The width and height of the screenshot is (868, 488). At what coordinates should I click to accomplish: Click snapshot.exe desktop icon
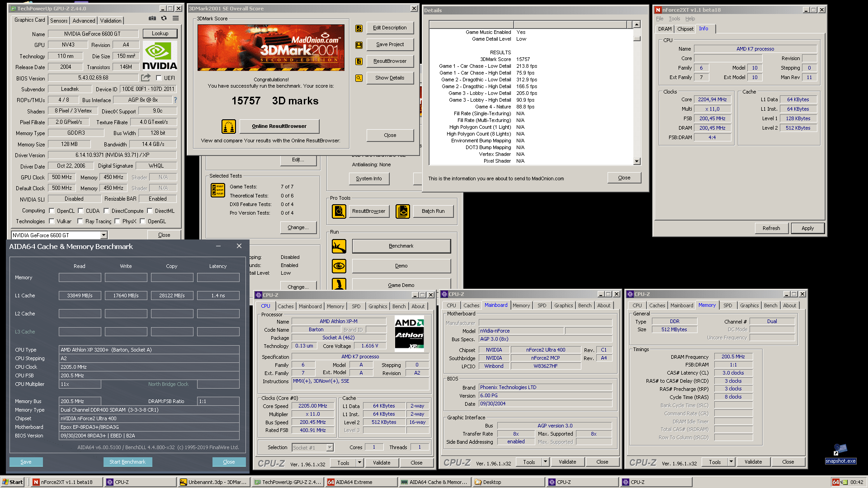tap(840, 454)
